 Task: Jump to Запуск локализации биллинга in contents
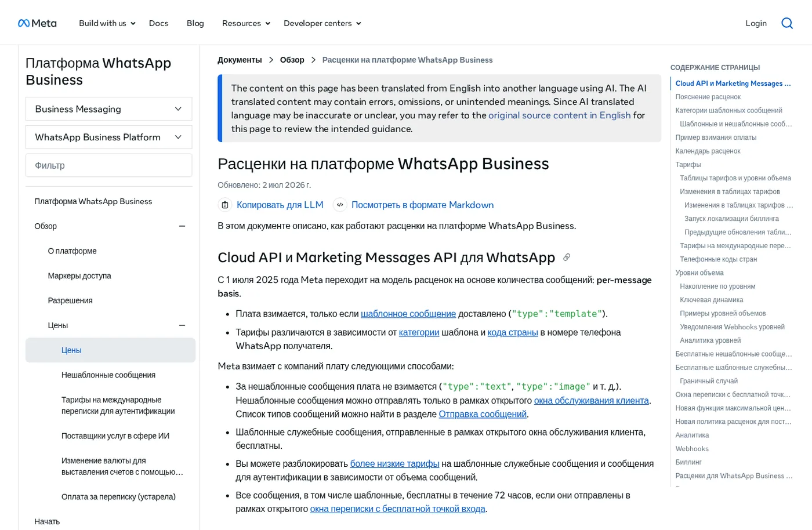tap(731, 219)
